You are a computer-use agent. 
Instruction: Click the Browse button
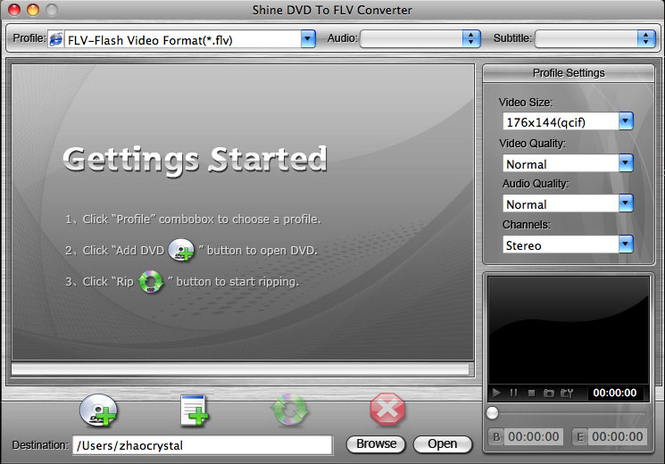(x=376, y=444)
